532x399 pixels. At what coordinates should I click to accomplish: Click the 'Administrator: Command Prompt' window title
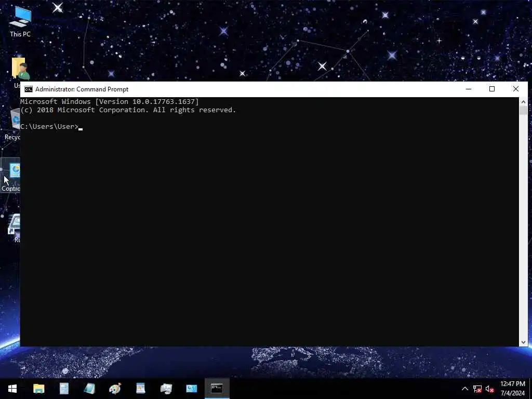click(82, 89)
